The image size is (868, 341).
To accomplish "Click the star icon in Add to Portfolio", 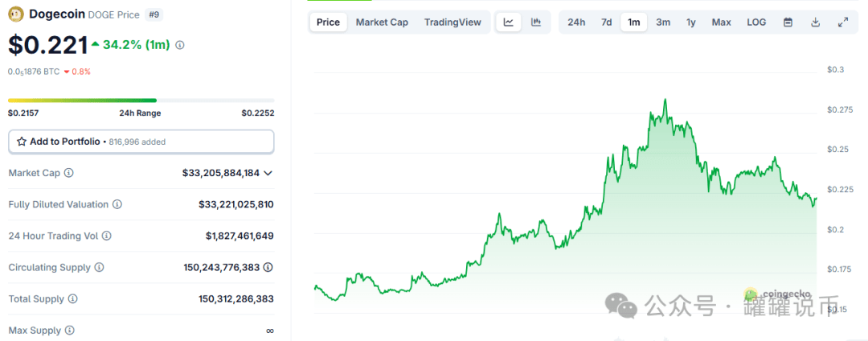I will [x=22, y=142].
